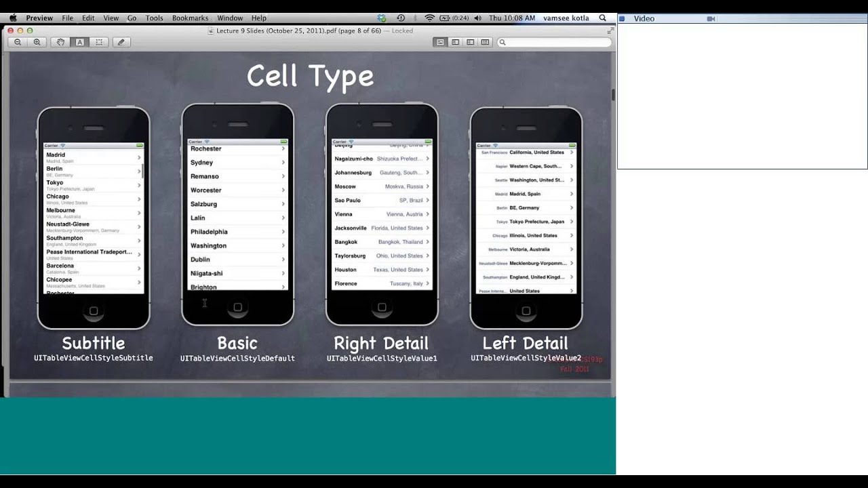Click the Melbourne row in Subtitle phone
Screen dimensions: 868x488
click(x=93, y=213)
